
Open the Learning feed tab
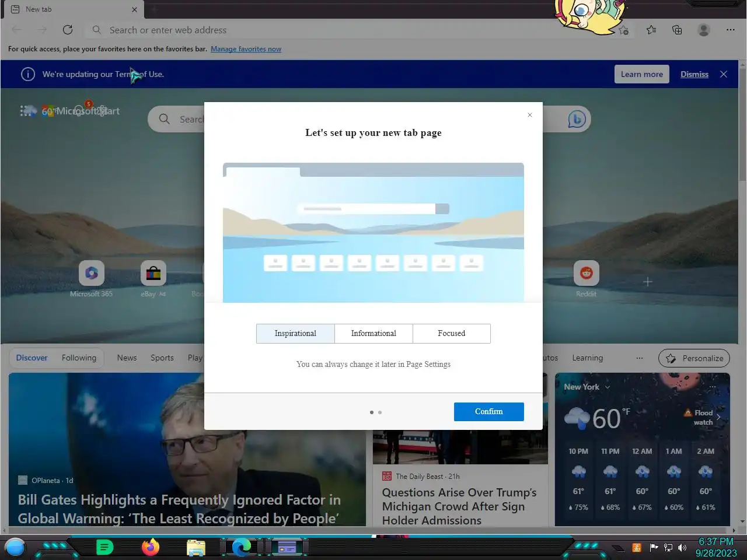pos(587,358)
